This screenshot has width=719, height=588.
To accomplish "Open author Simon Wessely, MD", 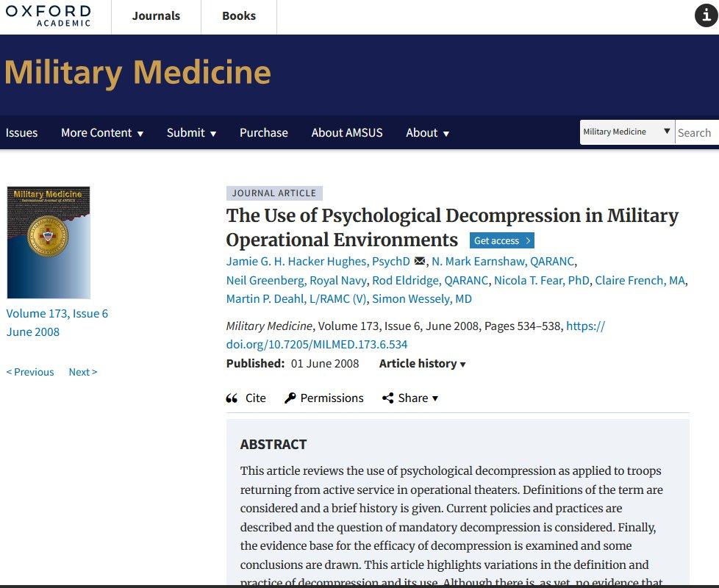I will [x=422, y=299].
